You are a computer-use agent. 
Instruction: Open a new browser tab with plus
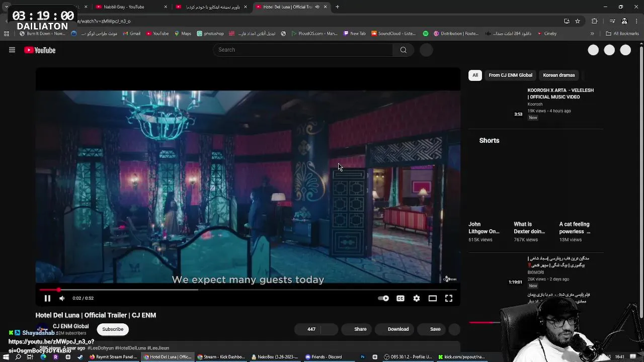click(x=337, y=7)
